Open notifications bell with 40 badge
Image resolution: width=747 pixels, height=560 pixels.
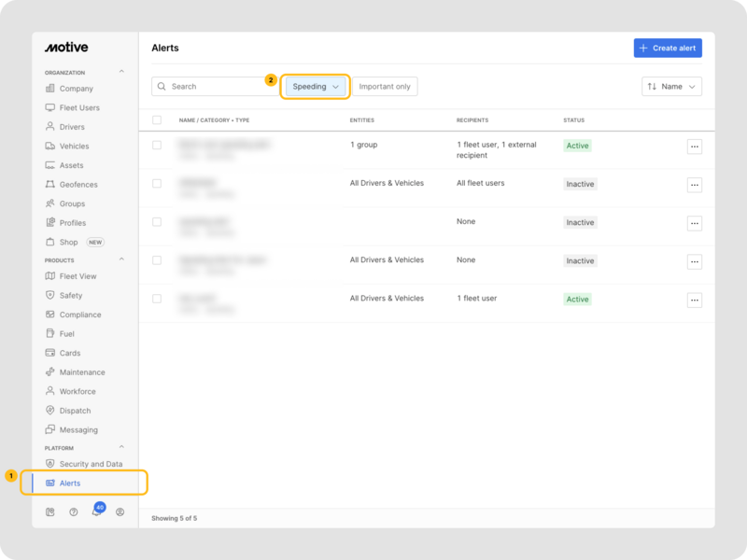pos(96,511)
